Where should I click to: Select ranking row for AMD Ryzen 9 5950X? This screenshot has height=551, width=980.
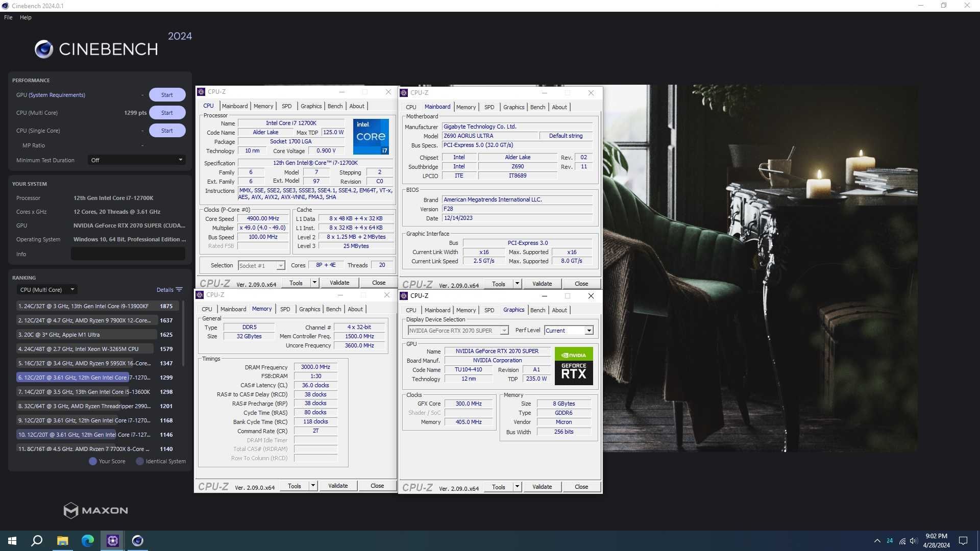tap(97, 363)
